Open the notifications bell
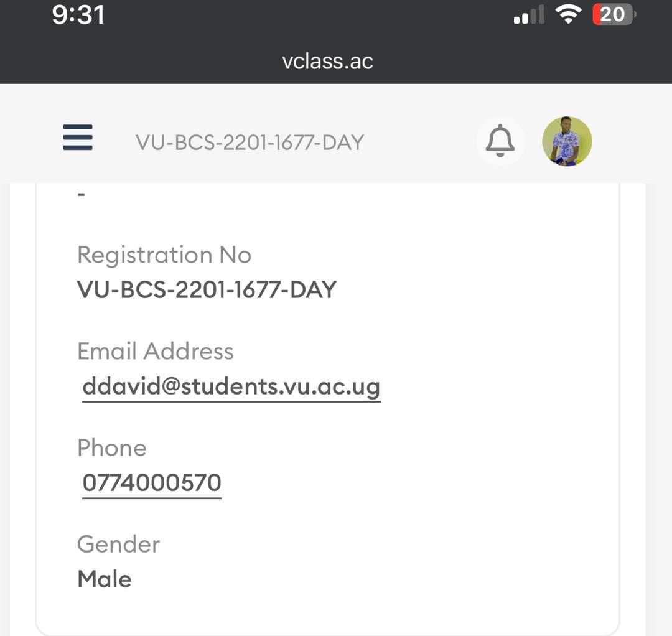 click(500, 141)
